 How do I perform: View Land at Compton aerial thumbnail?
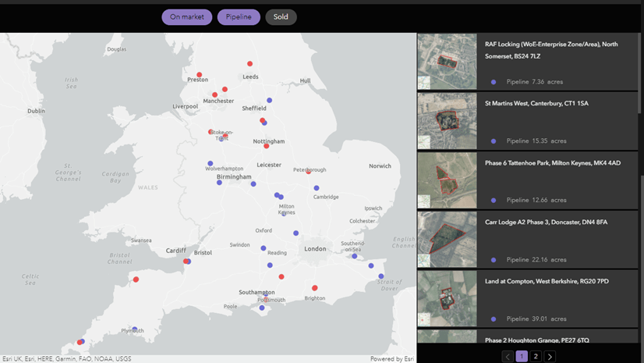(448, 298)
